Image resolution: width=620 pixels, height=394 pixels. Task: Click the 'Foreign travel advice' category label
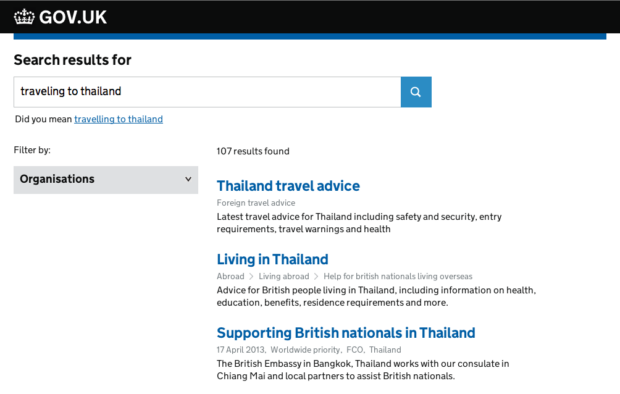[x=256, y=203]
